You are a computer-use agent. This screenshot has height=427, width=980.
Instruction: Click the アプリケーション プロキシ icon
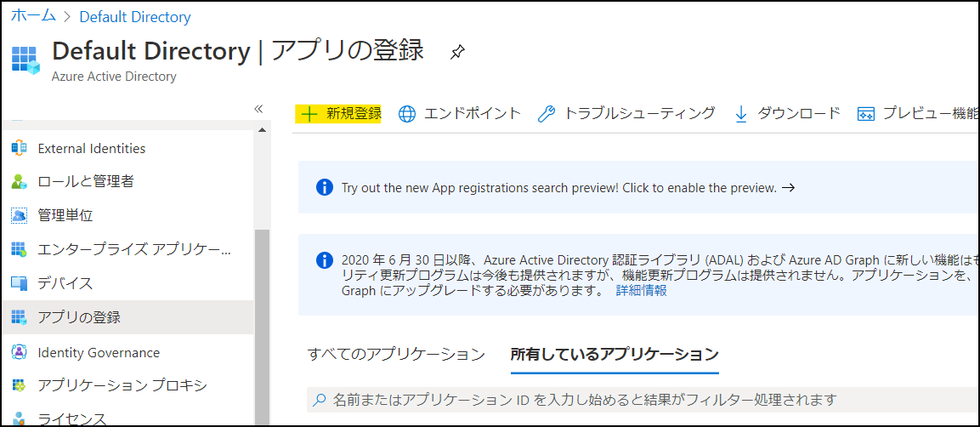(20, 385)
